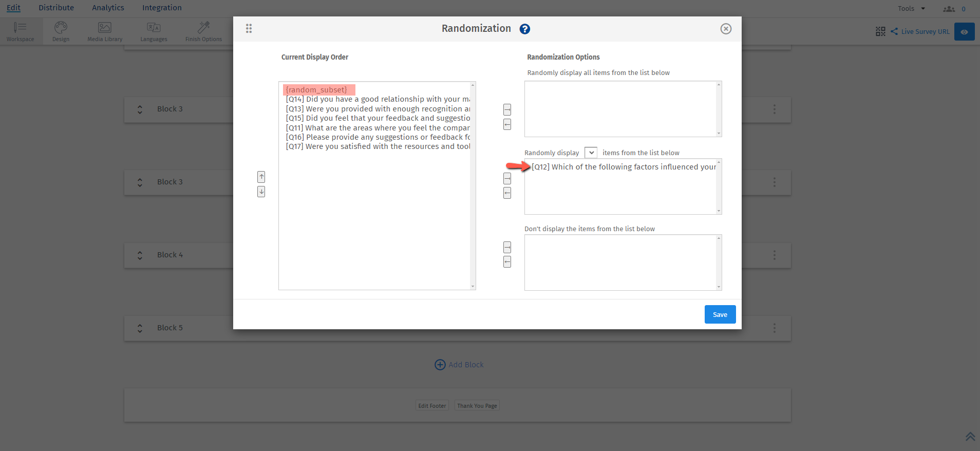Viewport: 980px width, 451px height.
Task: Open the 'Randomly display' item count dropdown
Action: click(x=591, y=153)
